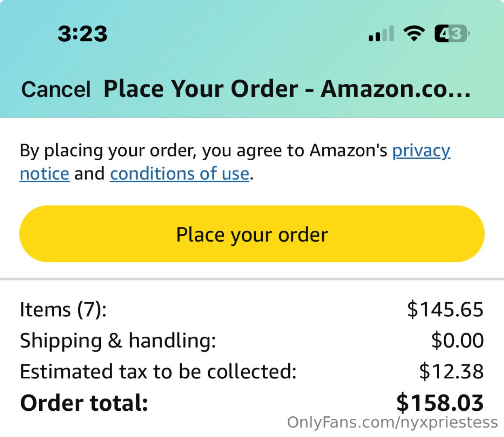504x437 pixels.
Task: Tap the battery level indicator
Action: (x=451, y=34)
